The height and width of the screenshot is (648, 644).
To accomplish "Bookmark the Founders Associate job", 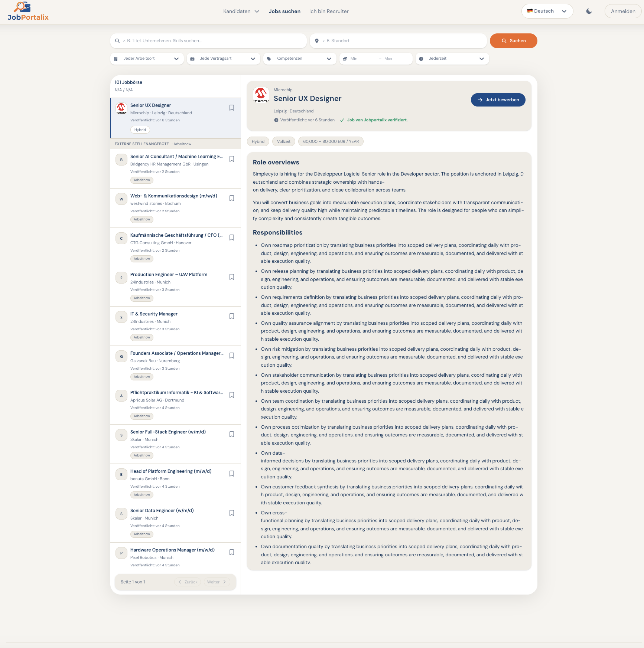I will tap(232, 356).
